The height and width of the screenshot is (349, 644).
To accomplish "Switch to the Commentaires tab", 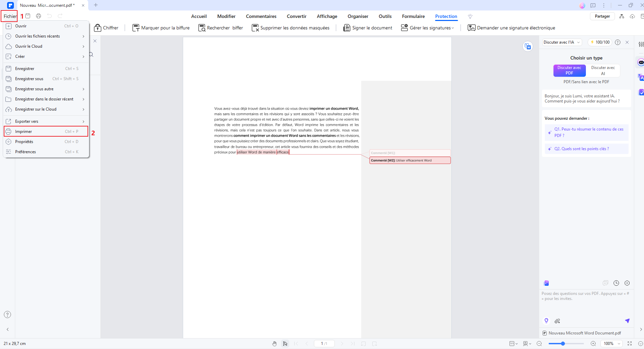I will [x=261, y=16].
